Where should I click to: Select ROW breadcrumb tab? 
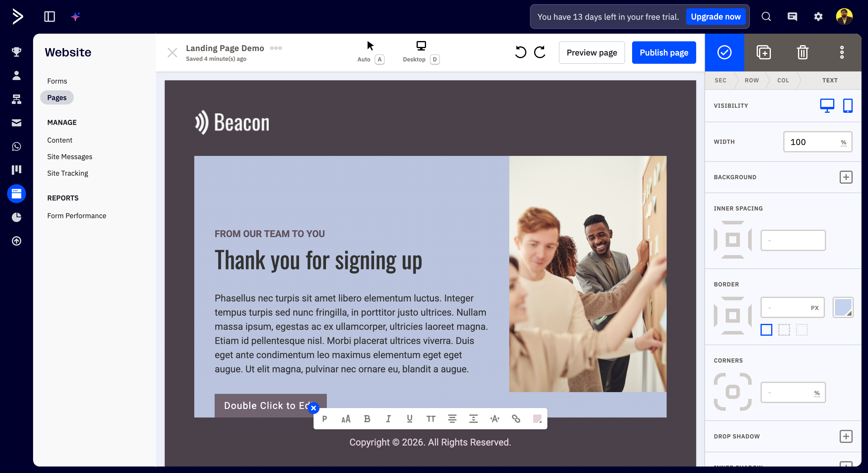[x=752, y=80]
